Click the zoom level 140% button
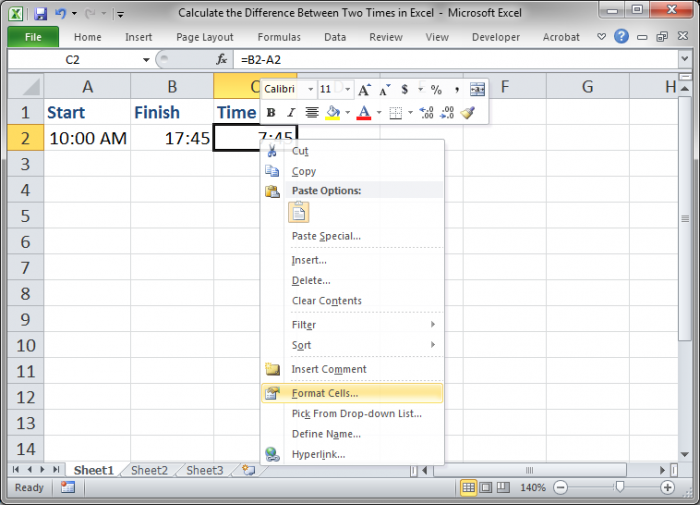Screen dimensions: 700x505 click(x=533, y=487)
